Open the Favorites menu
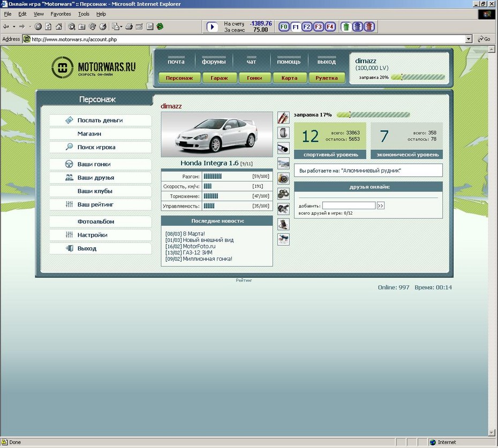 61,14
